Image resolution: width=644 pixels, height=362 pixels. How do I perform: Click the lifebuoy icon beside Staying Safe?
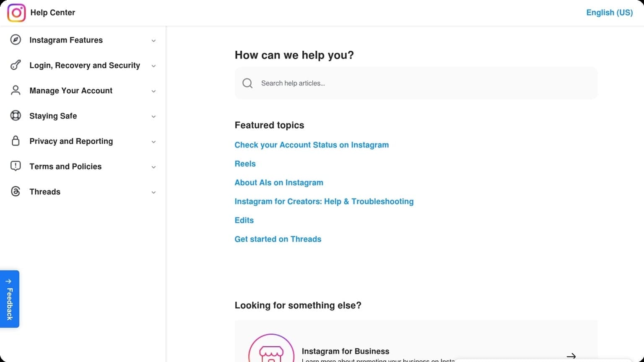click(x=16, y=116)
